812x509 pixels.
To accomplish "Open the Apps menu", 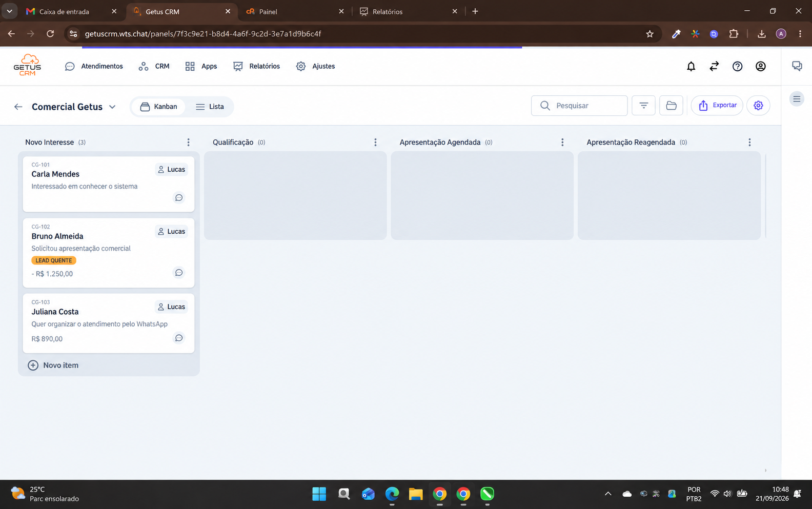I will point(201,66).
